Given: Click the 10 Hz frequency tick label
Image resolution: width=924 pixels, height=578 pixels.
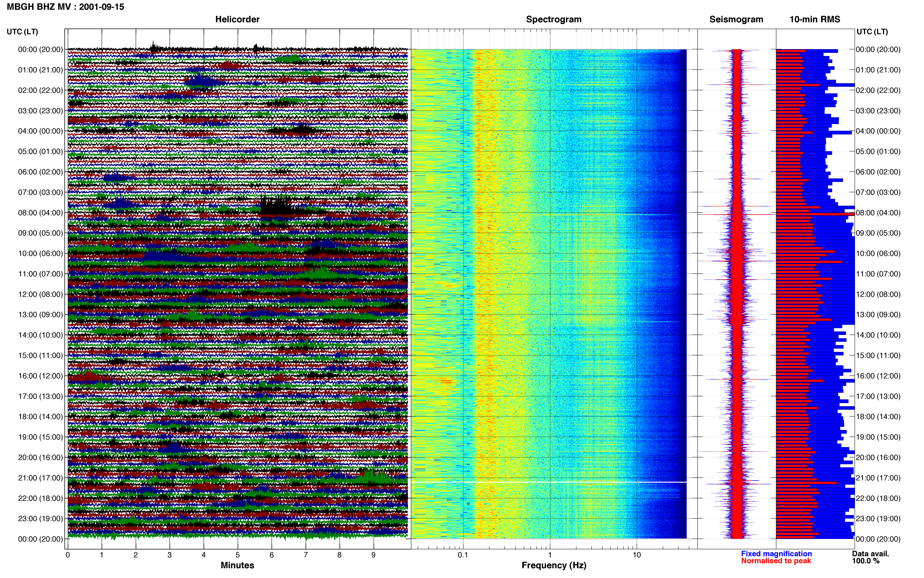Looking at the screenshot, I should tap(637, 555).
